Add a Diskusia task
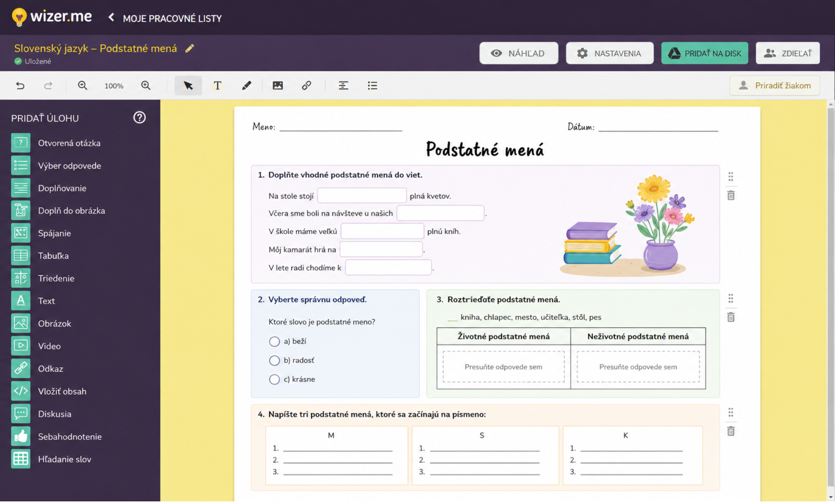The height and width of the screenshot is (504, 835). [x=41, y=414]
